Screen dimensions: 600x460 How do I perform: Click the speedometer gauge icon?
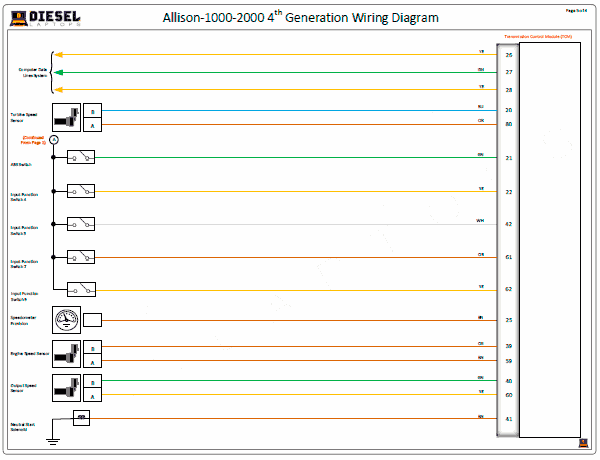(67, 320)
